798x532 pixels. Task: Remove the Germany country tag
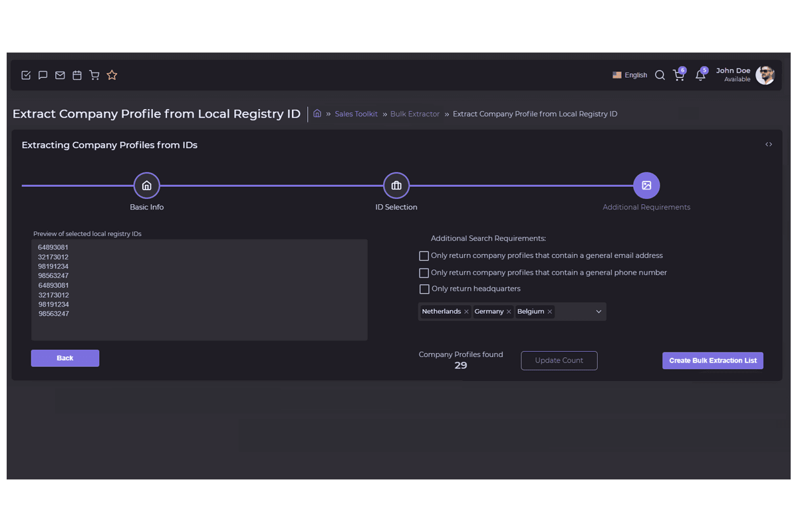point(509,312)
